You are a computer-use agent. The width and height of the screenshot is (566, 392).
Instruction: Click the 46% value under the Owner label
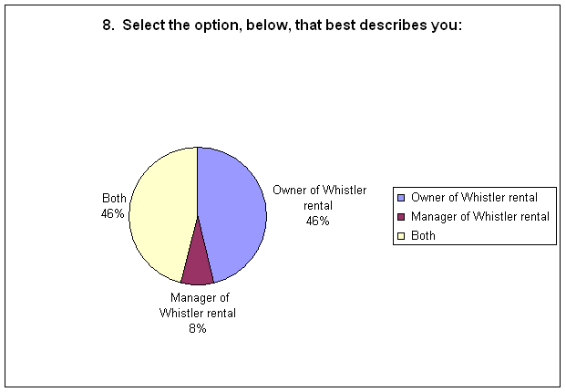tap(318, 221)
